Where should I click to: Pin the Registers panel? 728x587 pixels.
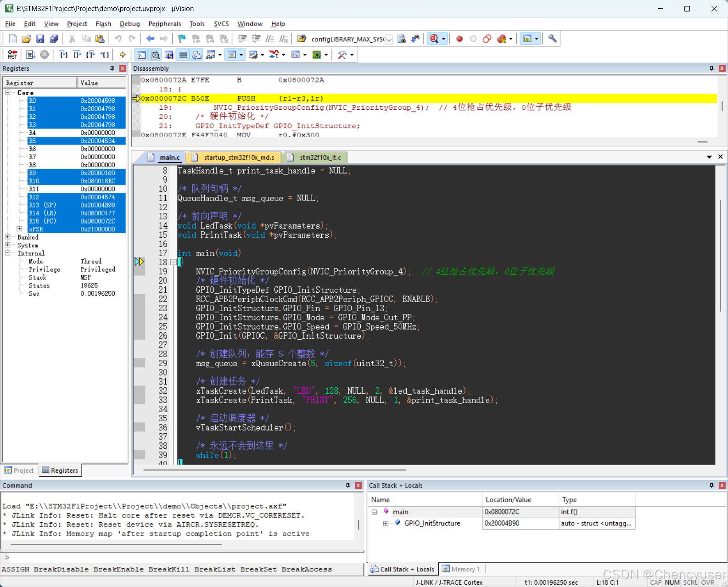point(112,68)
